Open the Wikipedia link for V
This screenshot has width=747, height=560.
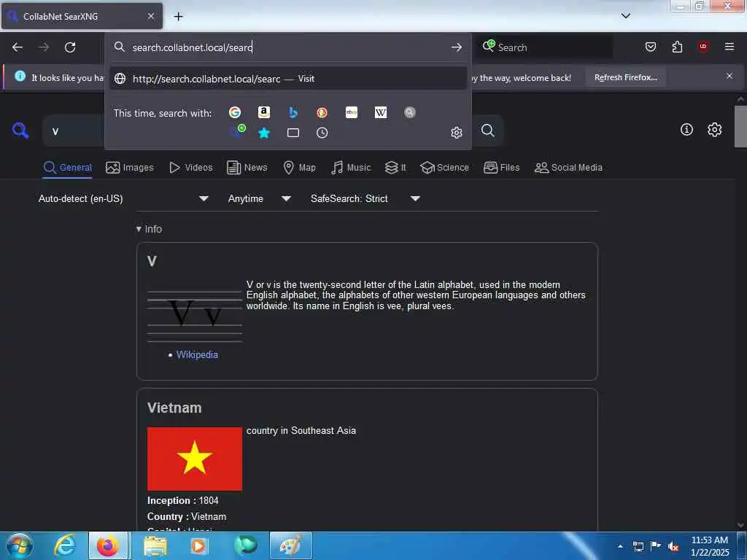click(197, 355)
